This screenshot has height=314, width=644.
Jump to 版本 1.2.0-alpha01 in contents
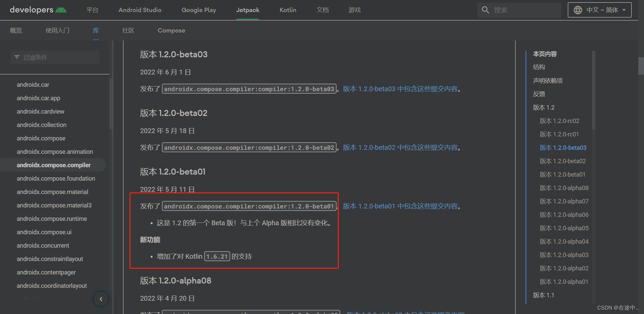(x=564, y=282)
